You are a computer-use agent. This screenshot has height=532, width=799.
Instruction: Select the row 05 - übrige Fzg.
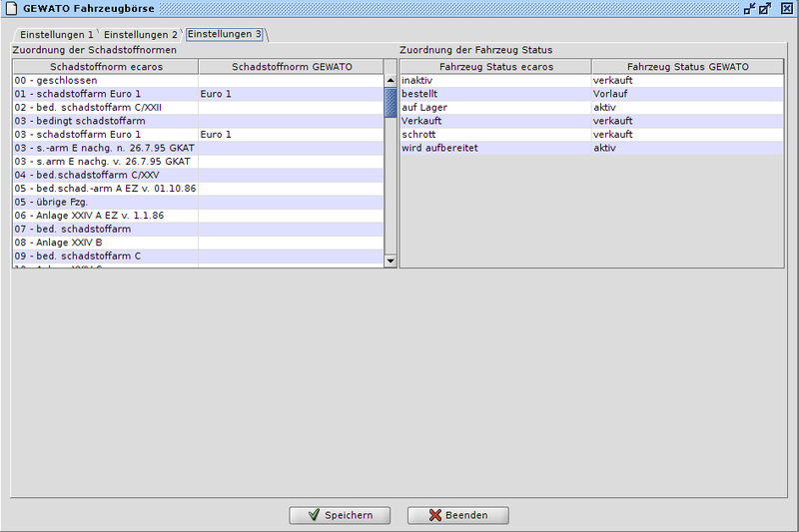(106, 202)
